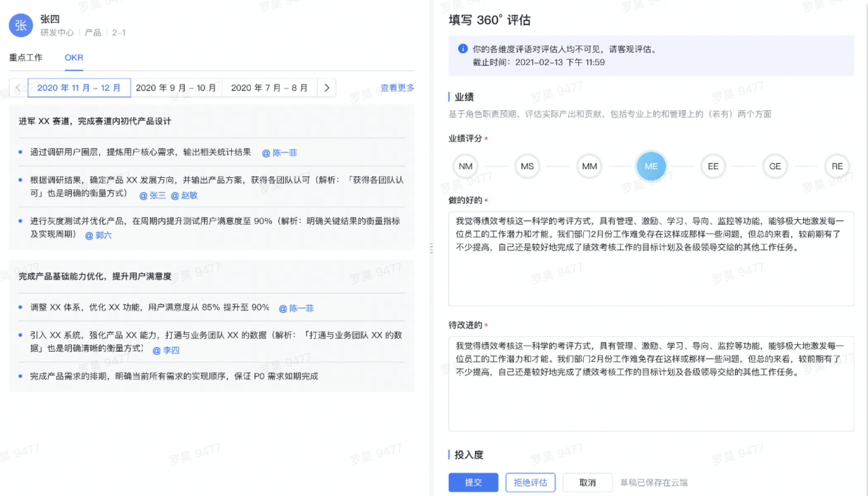
Task: Click objective title 进军 XX 赛道，完成赛道内初代产品设计
Action: pos(95,121)
